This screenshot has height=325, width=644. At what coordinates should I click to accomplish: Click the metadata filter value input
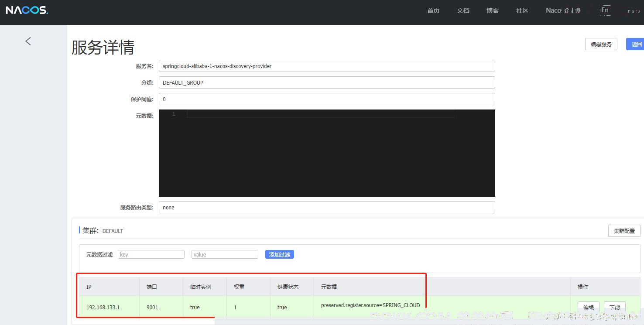pyautogui.click(x=225, y=254)
